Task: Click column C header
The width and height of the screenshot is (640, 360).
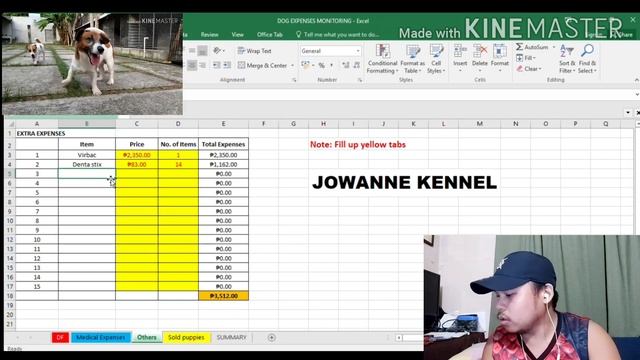Action: [136, 124]
